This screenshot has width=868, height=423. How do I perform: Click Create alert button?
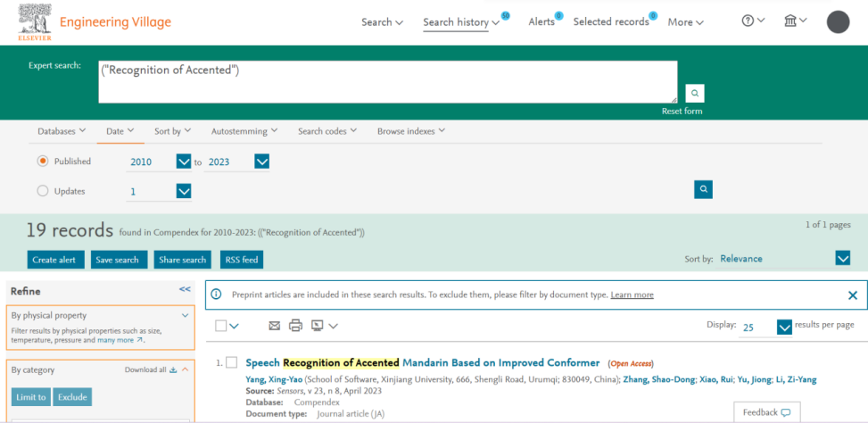56,260
